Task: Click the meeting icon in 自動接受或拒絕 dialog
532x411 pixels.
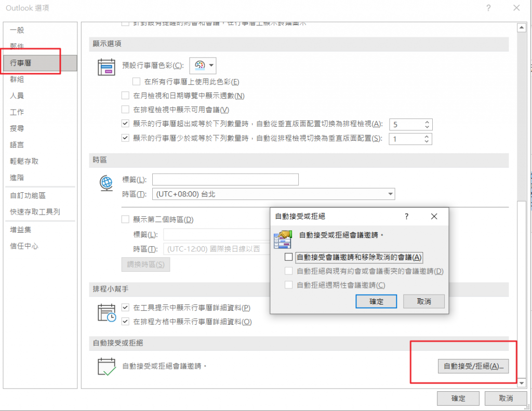Action: [x=283, y=239]
